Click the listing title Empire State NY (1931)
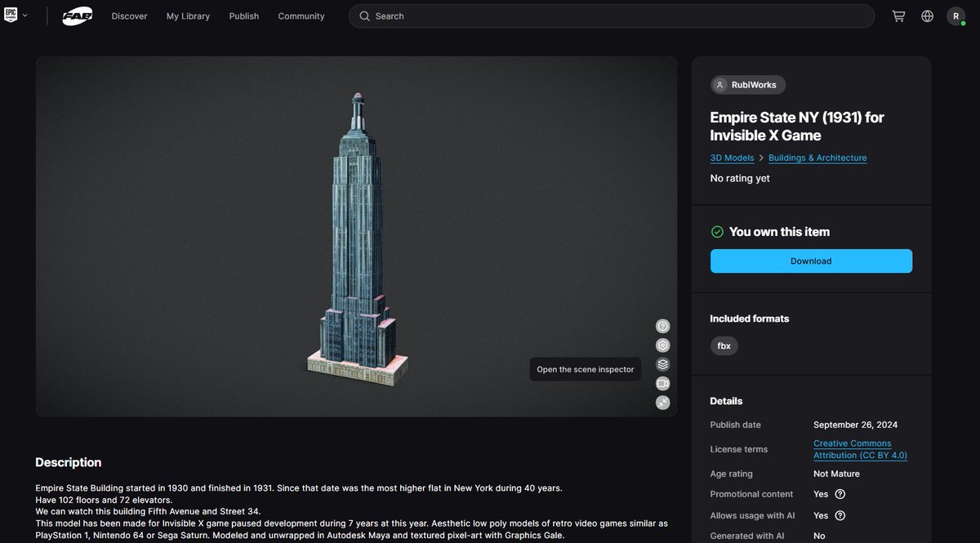Viewport: 980px width, 543px height. (x=797, y=126)
